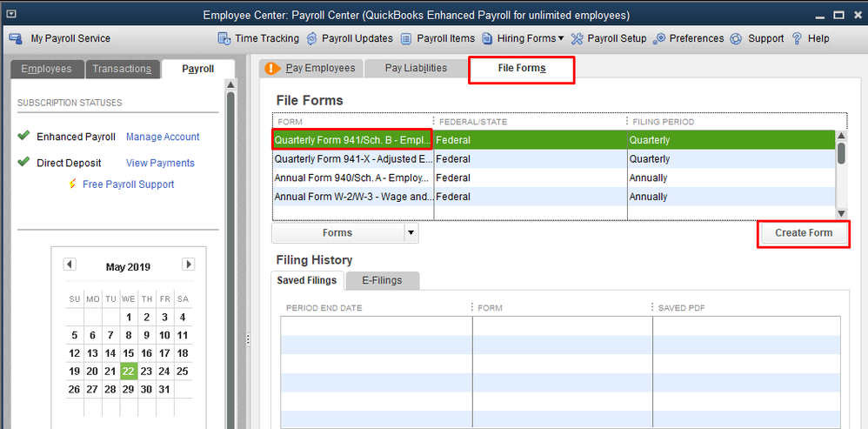Click the Hiring Forms icon
Screen dimensions: 868x429
click(487, 39)
